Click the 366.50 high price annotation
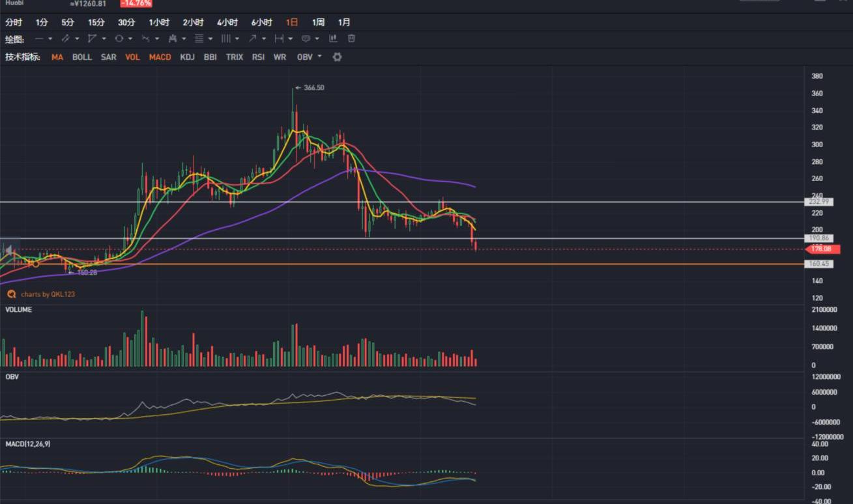This screenshot has width=853, height=504. [x=313, y=87]
